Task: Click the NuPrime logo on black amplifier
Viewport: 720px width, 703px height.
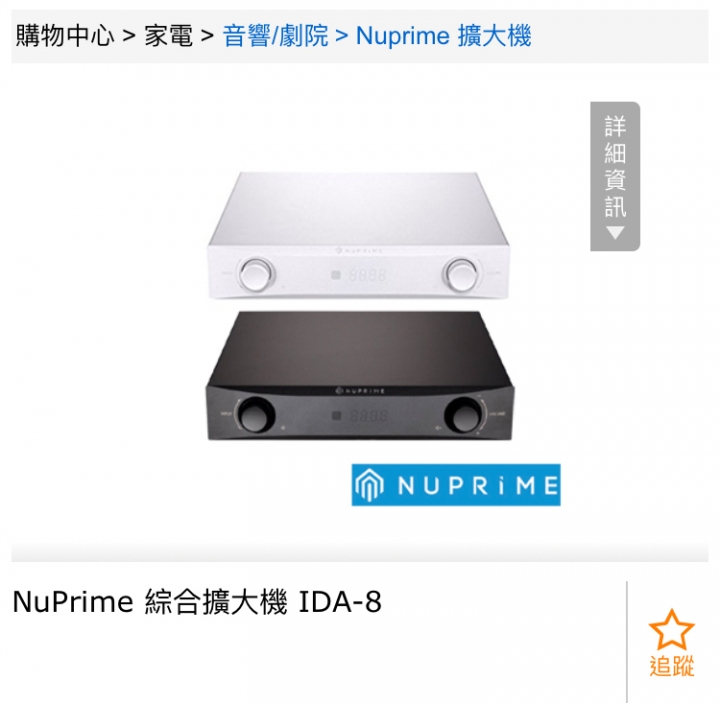Action: point(360,391)
